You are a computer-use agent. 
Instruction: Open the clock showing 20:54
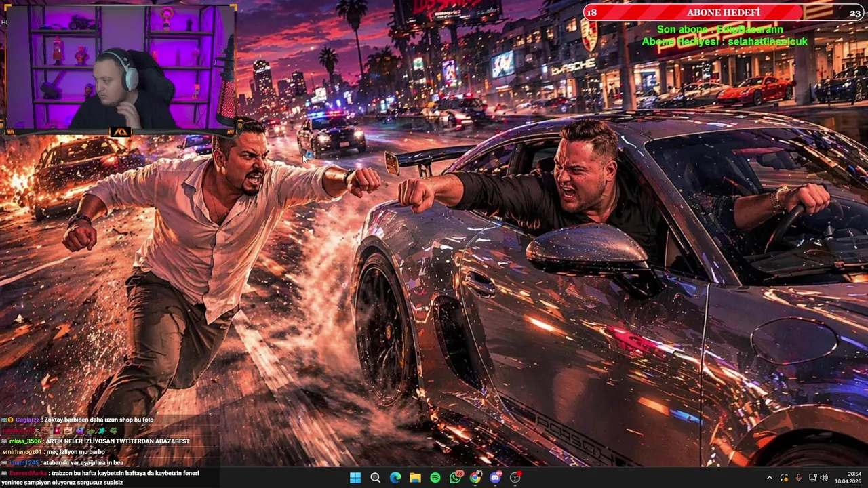(848, 478)
